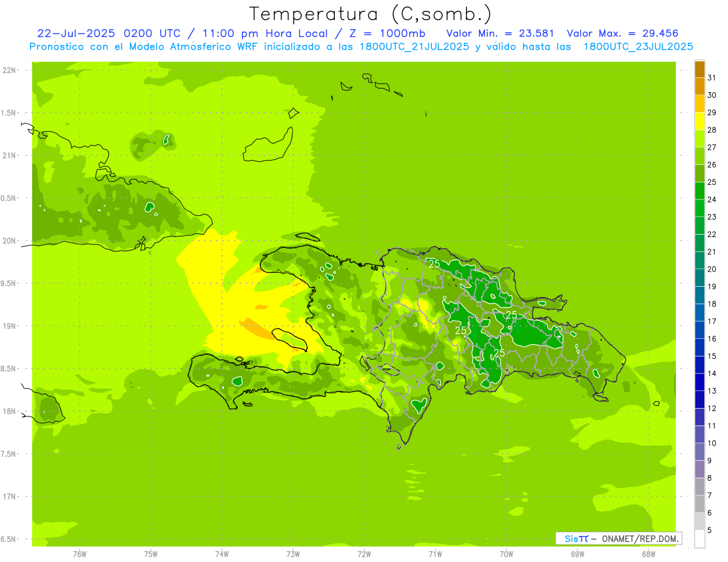Click the color scale label "31"
This screenshot has width=728, height=562.
712,77
